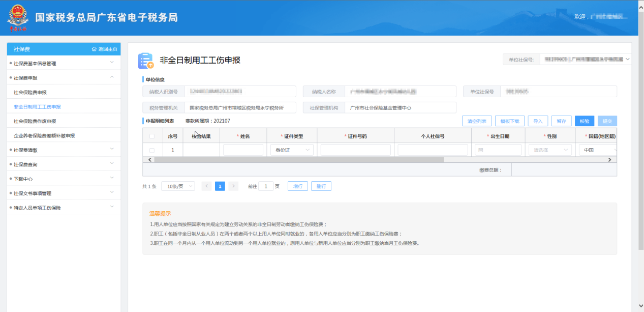
Task: Click the 非全日制用工工伤申报 page title icon
Action: pyautogui.click(x=146, y=61)
